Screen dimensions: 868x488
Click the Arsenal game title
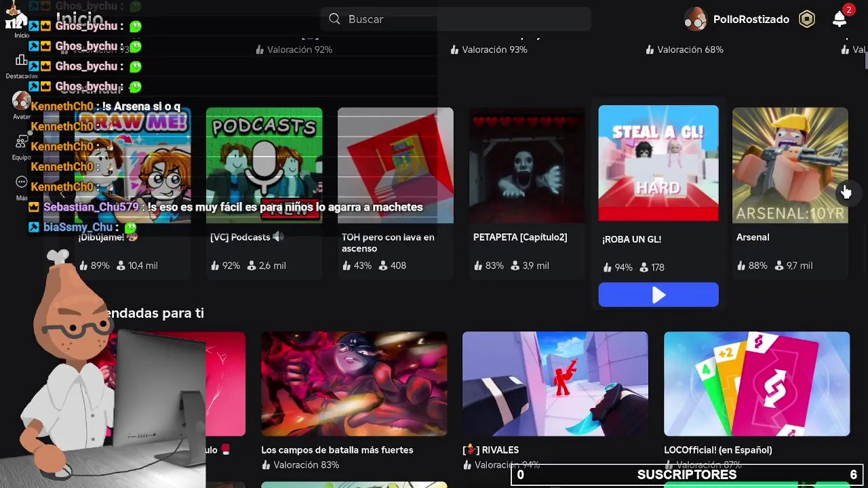coord(753,237)
